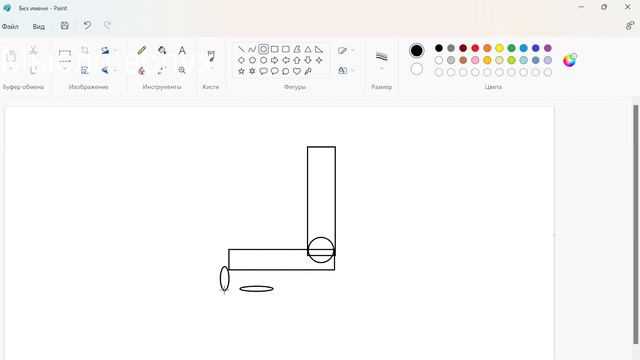
Task: Select the Pencil tool
Action: coord(142,50)
